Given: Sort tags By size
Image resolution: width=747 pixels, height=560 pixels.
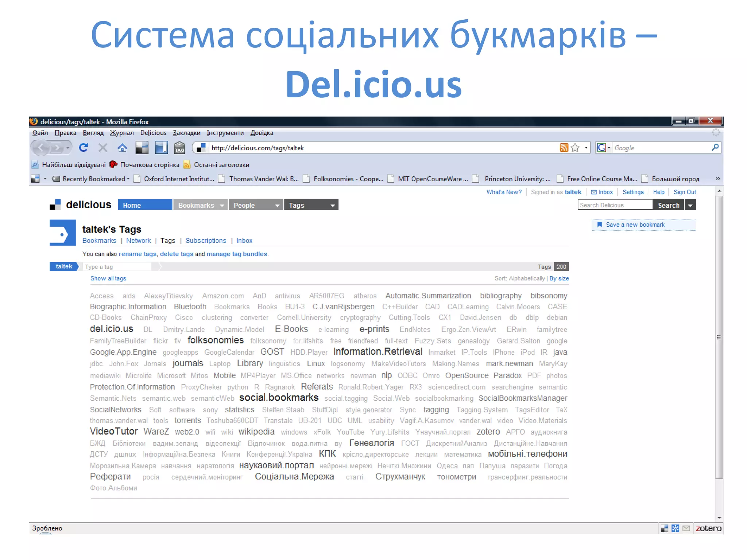Looking at the screenshot, I should tap(559, 278).
